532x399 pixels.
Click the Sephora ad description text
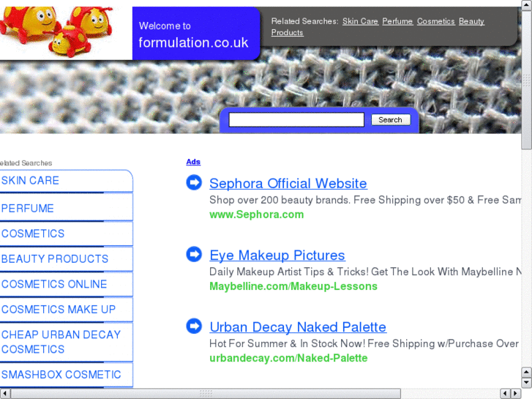(365, 200)
